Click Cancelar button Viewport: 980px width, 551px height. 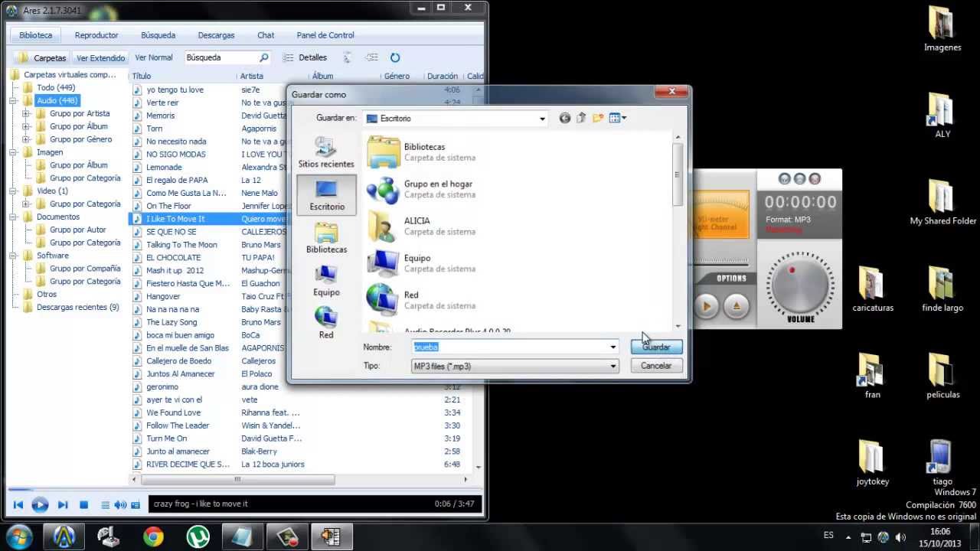pyautogui.click(x=656, y=366)
